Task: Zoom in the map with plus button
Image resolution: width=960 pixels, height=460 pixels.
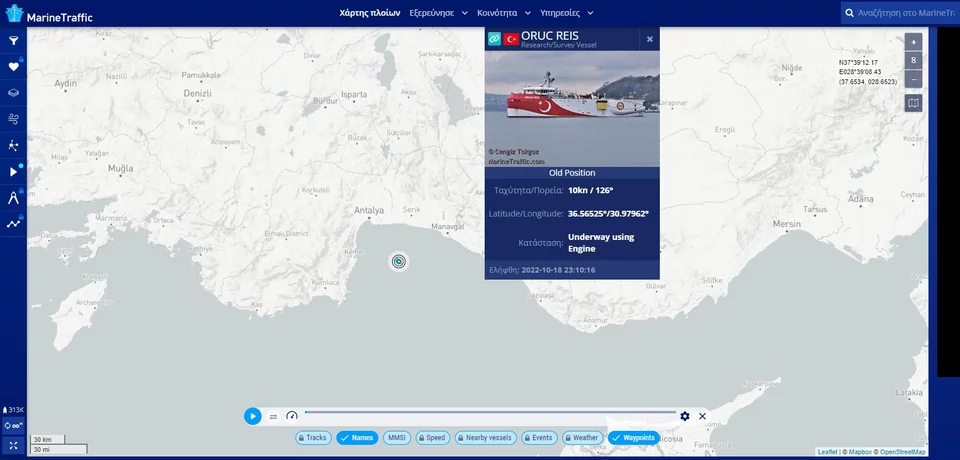Action: click(x=913, y=42)
